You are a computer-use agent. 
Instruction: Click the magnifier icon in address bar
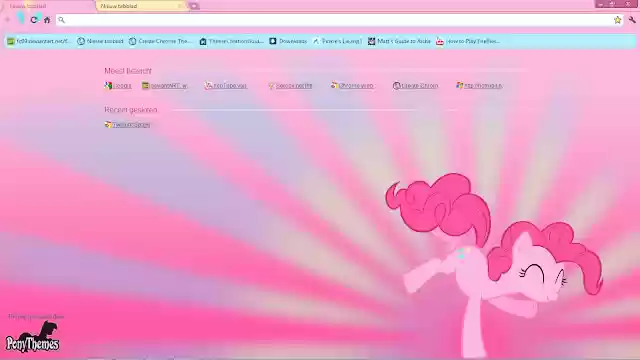61,20
